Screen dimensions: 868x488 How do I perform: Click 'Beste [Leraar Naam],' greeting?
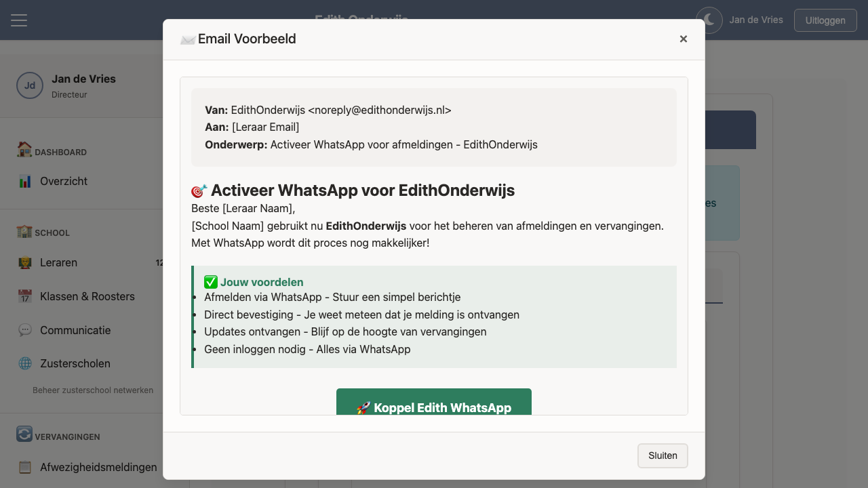pos(243,208)
